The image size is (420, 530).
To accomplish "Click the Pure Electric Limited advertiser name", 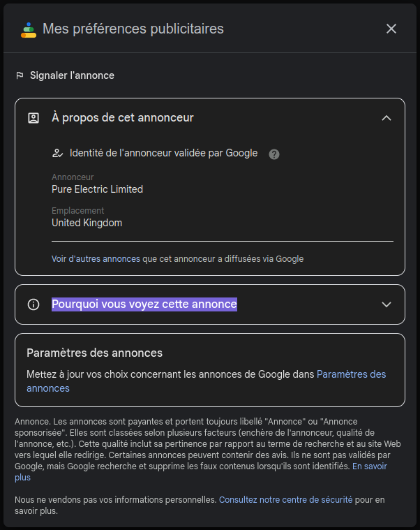I will (x=97, y=189).
